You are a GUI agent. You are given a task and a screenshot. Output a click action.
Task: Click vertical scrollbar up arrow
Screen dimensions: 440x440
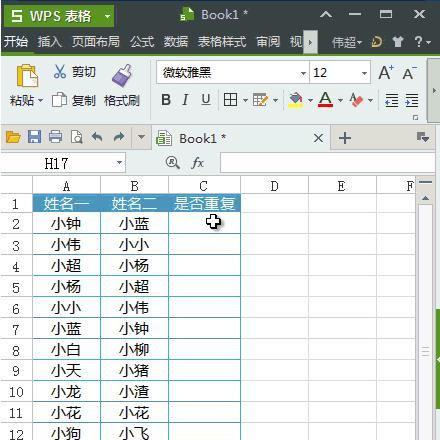click(425, 198)
